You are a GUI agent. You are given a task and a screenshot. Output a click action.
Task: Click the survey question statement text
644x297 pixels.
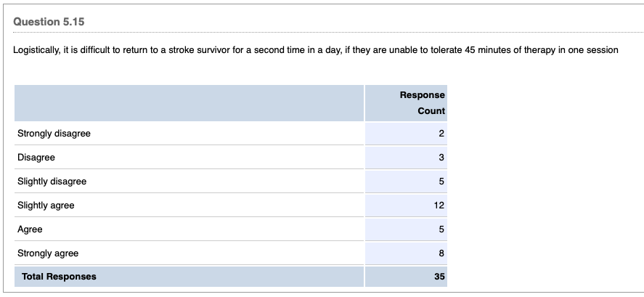point(315,50)
